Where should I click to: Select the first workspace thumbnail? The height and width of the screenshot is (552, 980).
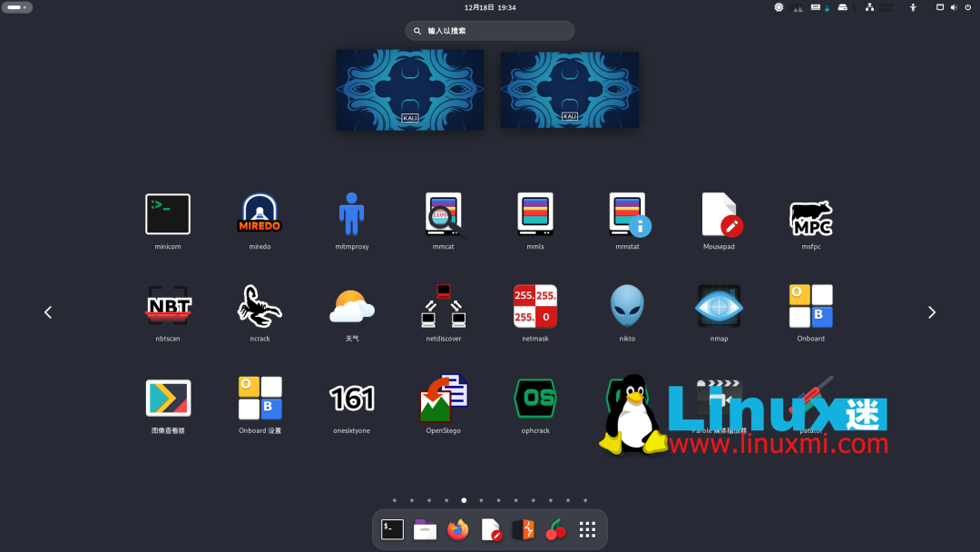(x=410, y=90)
